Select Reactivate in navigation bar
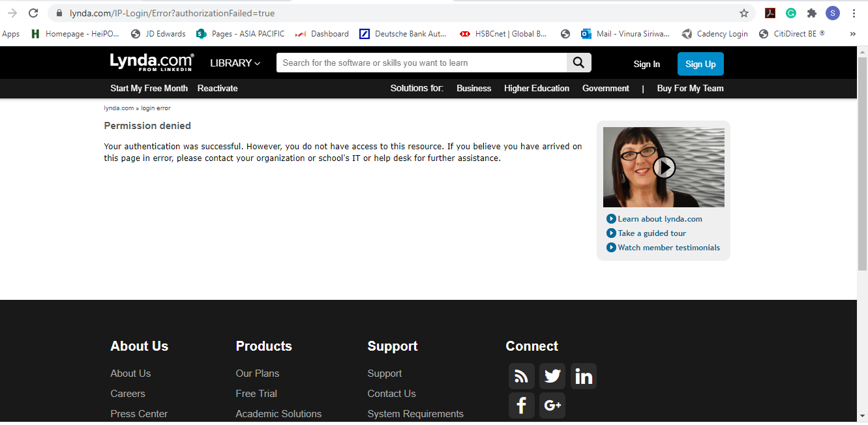This screenshot has width=868, height=425. [x=218, y=88]
